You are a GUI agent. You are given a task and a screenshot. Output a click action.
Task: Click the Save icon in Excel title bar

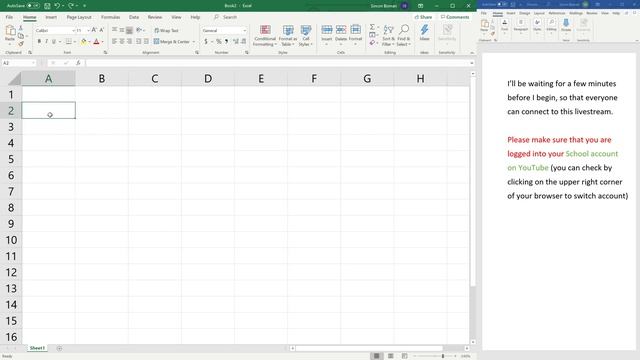(x=47, y=6)
